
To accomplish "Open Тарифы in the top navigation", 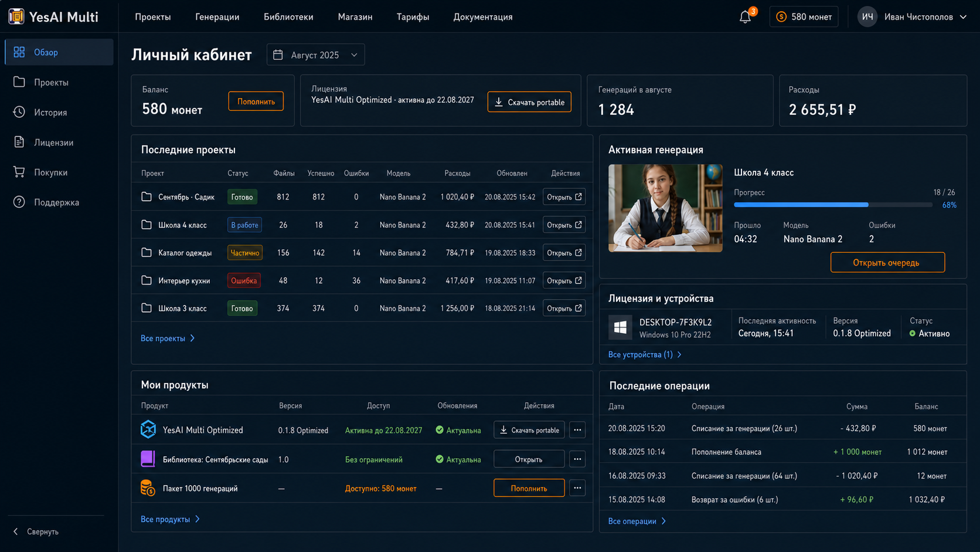I will [x=413, y=17].
